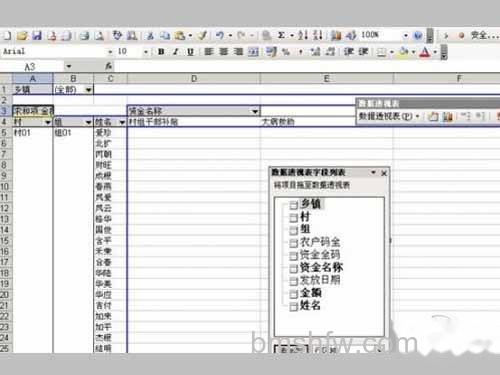Click the Name Box showing A3
500x375 pixels.
33,67
